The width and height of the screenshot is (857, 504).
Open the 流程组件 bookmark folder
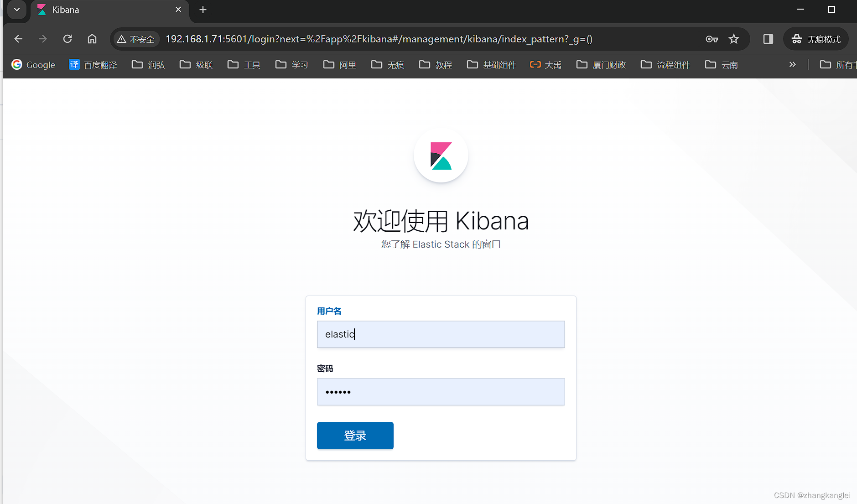(x=665, y=65)
